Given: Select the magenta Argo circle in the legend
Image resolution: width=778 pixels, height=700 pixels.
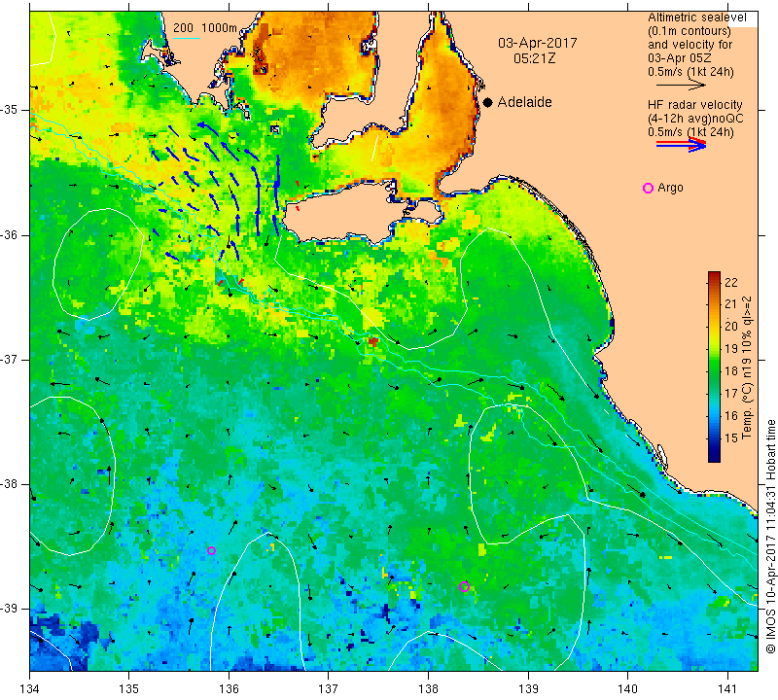Looking at the screenshot, I should tap(648, 188).
